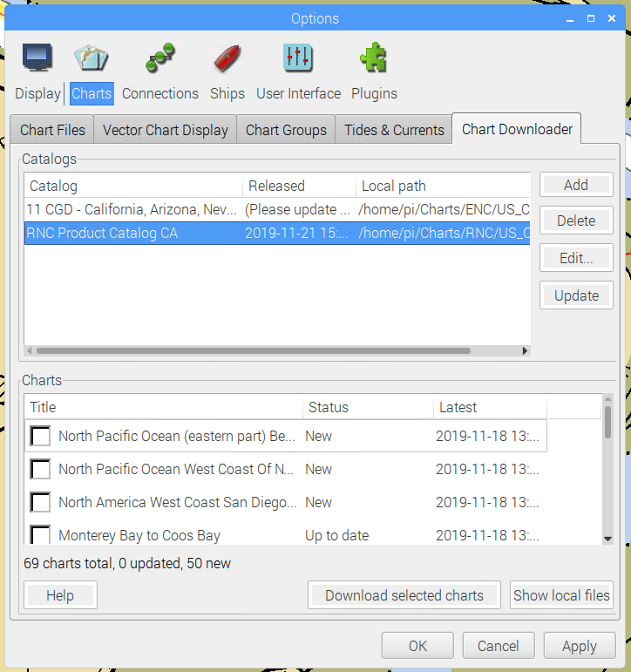This screenshot has width=631, height=672.
Task: Click the Ships label in toolbar
Action: pos(227,93)
